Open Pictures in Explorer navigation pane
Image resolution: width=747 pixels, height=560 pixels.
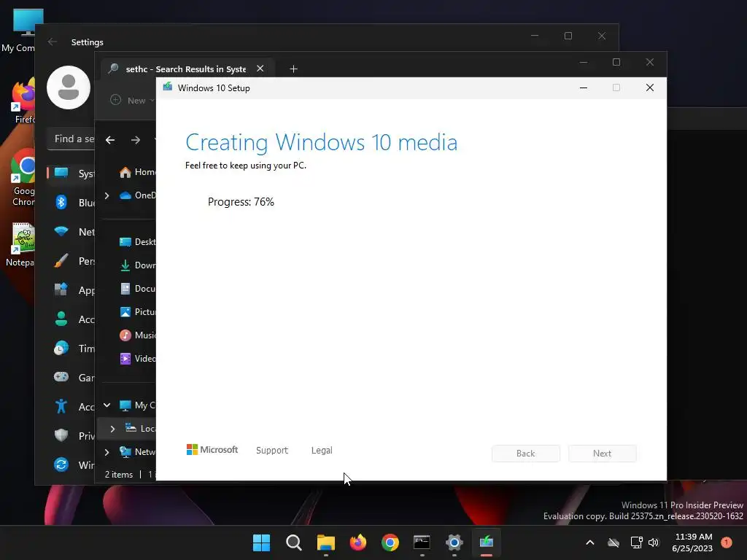coord(136,312)
